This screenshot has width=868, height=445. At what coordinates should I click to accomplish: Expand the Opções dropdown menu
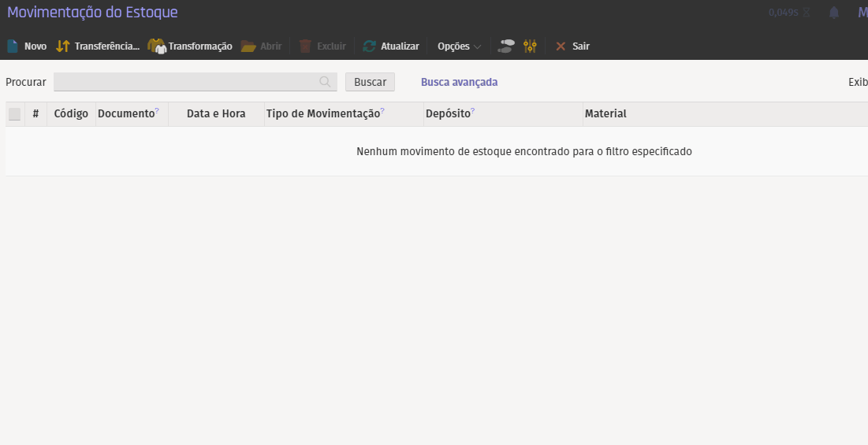459,46
